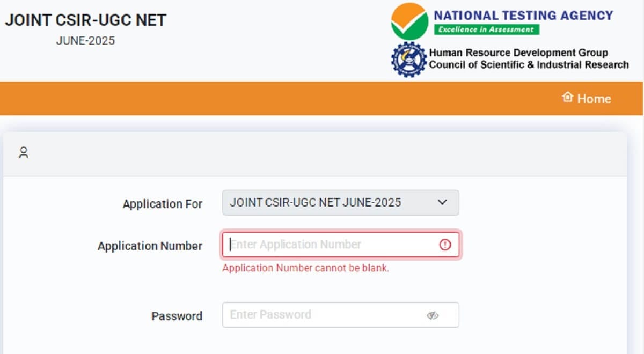Click the JOINT CSIR-UGC NET page heading

[86, 20]
